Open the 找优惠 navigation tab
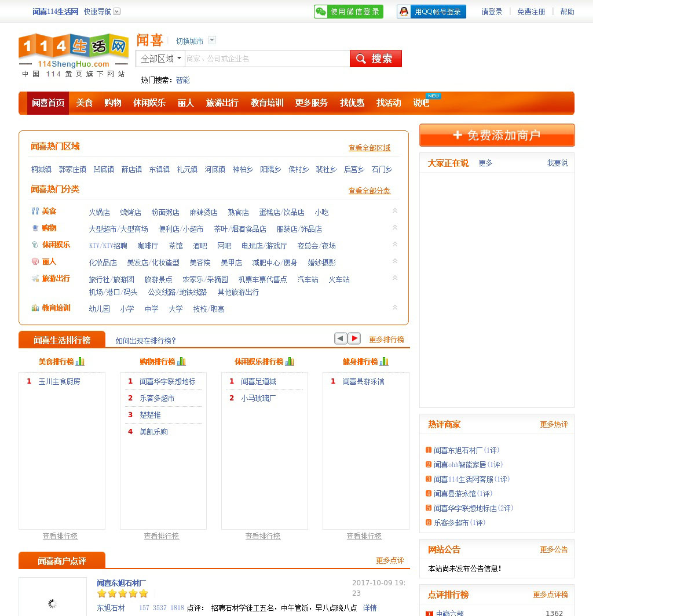Screen dimensions: 695x616 coord(352,103)
